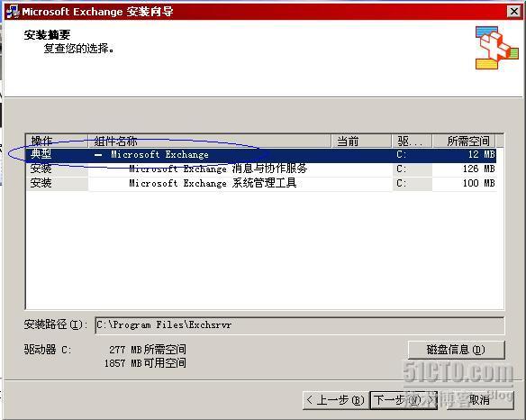Click the 安装摘要 heading

(47, 35)
